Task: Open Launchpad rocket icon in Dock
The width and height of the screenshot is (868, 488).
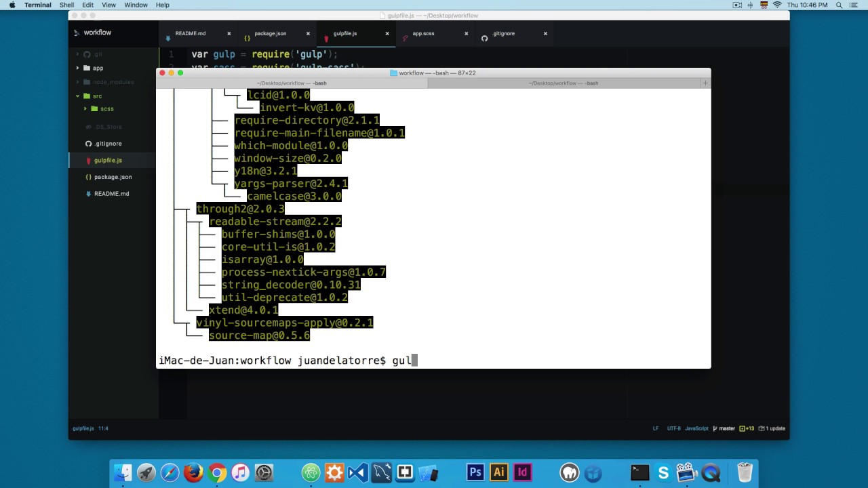Action: [x=146, y=472]
